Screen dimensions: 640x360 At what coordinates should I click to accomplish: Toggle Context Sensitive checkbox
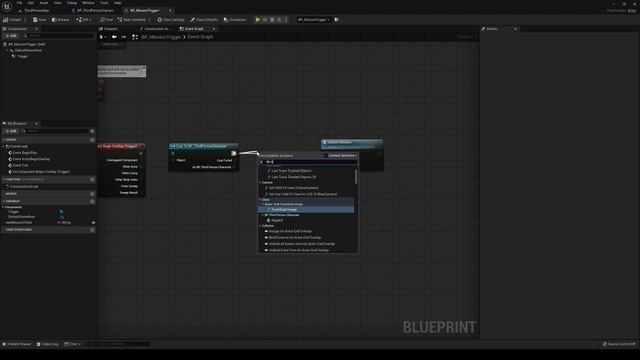point(325,156)
